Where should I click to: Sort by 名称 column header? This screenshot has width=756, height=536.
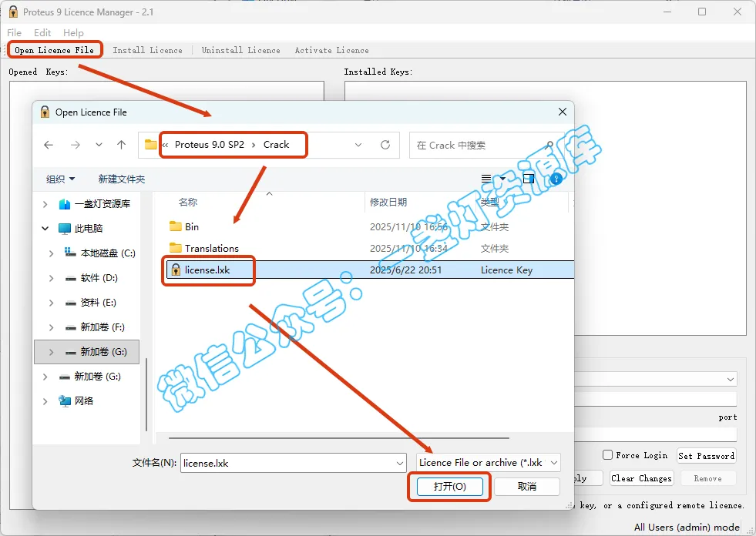click(x=188, y=202)
